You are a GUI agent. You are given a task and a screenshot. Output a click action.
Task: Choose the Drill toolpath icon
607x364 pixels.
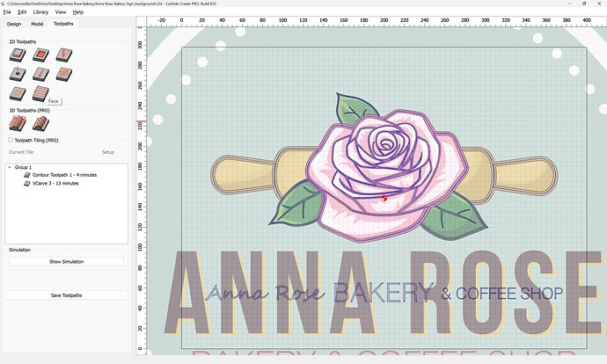coord(18,74)
